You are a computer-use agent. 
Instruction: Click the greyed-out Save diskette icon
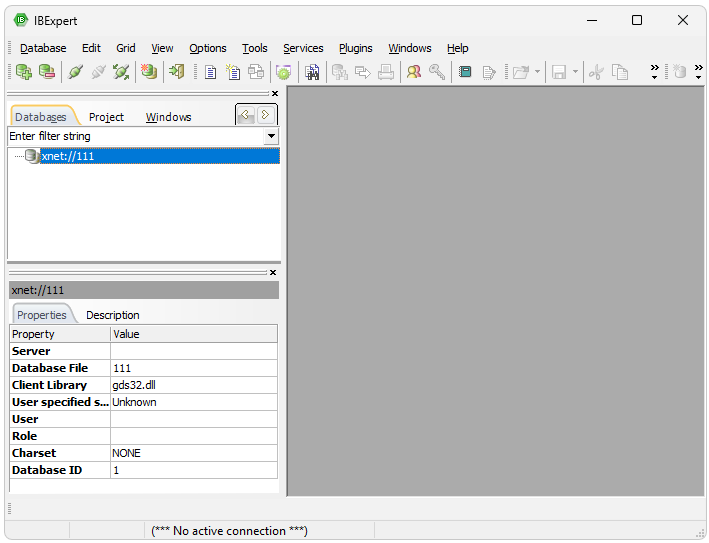click(x=559, y=72)
